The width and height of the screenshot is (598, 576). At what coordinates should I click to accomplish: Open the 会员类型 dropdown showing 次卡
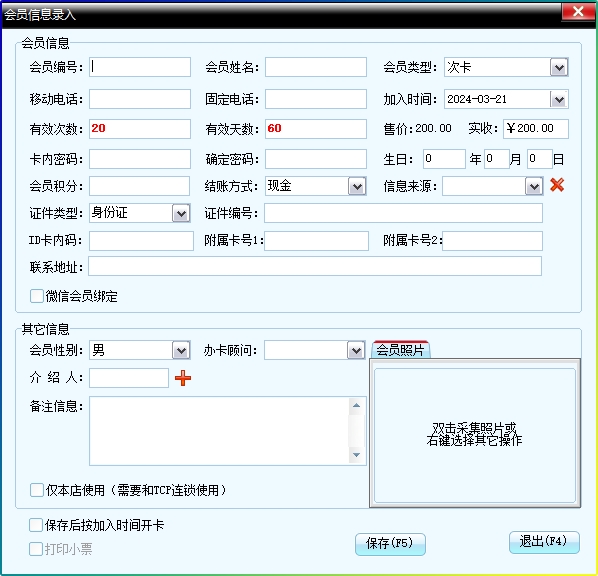click(x=559, y=68)
